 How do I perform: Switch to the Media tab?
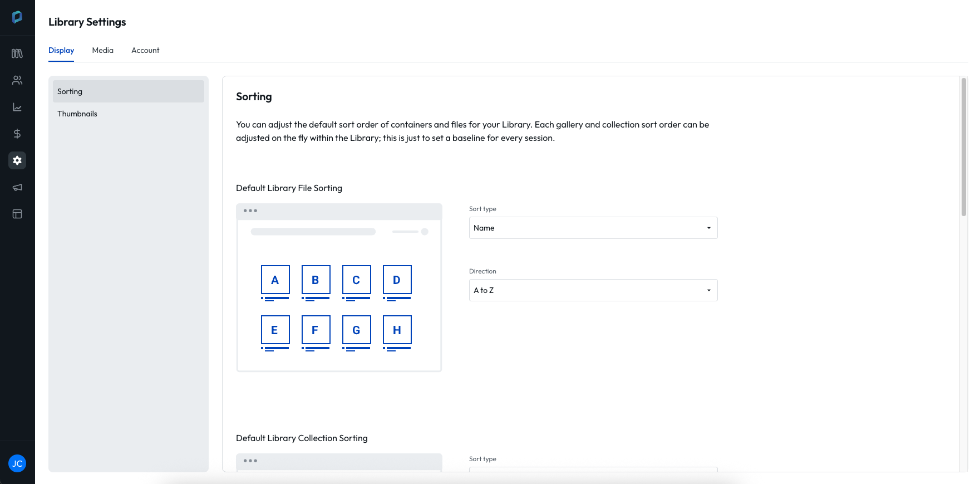click(x=103, y=50)
